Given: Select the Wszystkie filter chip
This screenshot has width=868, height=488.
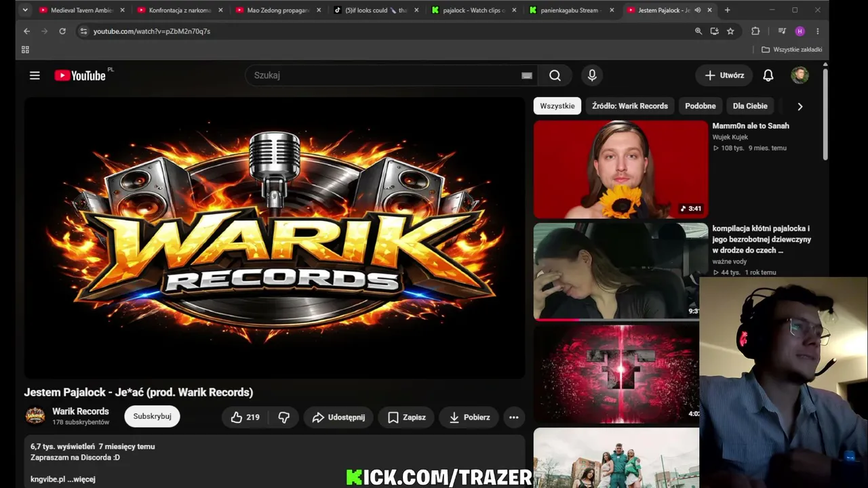Looking at the screenshot, I should click(x=557, y=106).
